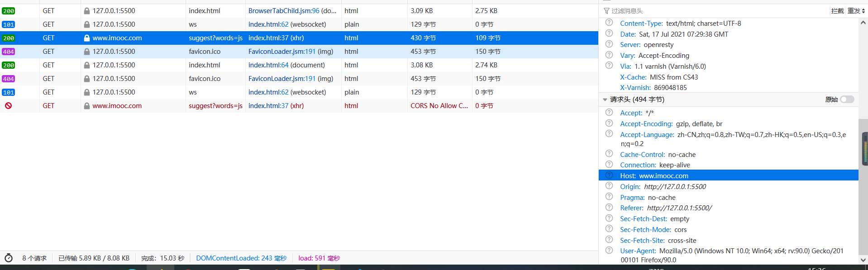Click the '完成: 15.03 秒' status entry
Image resolution: width=868 pixels, height=270 pixels.
(162, 258)
